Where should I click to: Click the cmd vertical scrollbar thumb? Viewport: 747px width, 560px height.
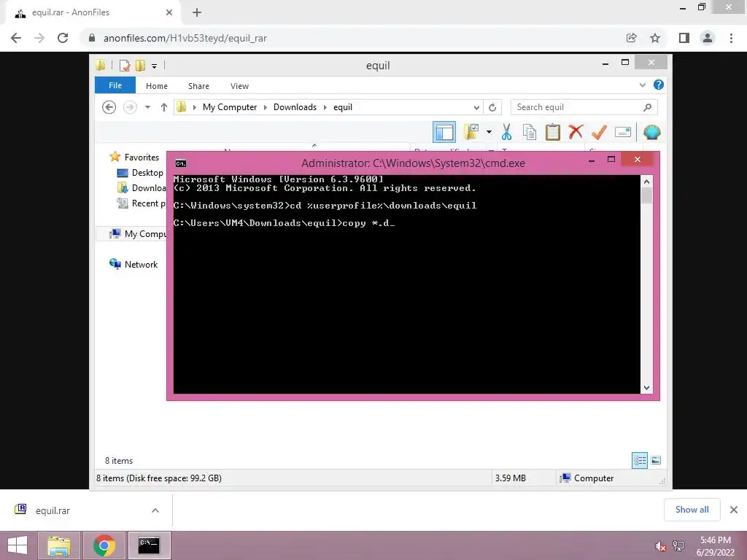[646, 195]
